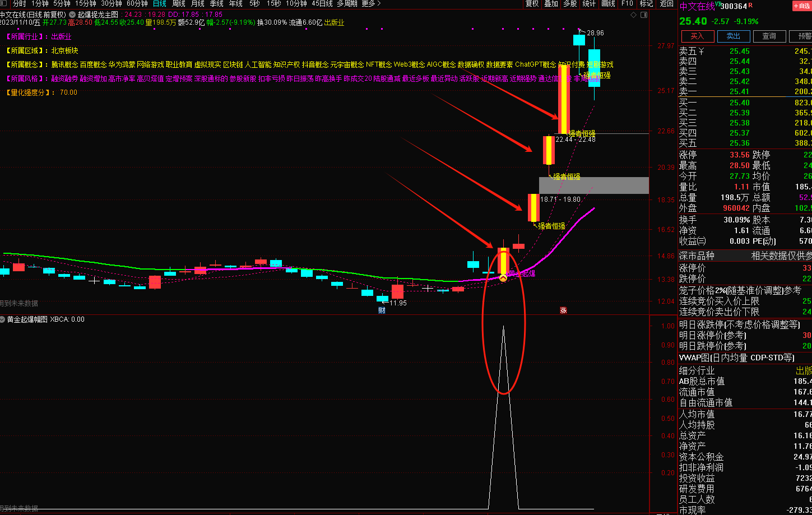This screenshot has width=812, height=515.
Task: Switch to the 分时 intraday tab
Action: click(x=19, y=3)
